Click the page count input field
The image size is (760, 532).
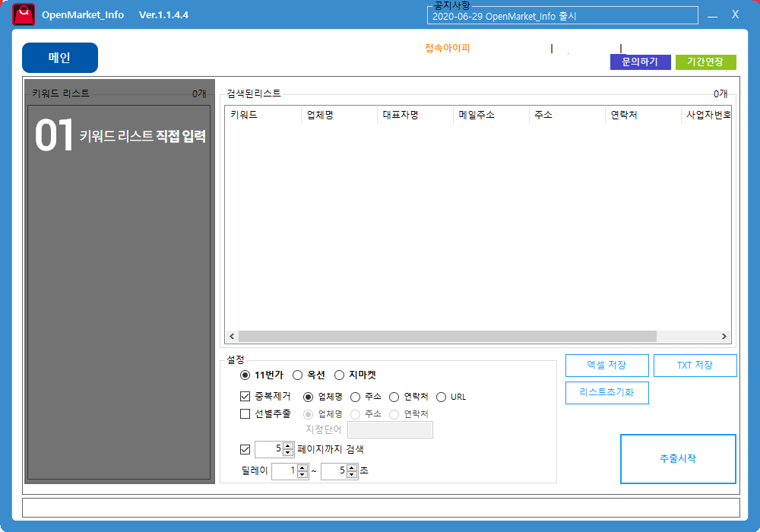pos(269,449)
